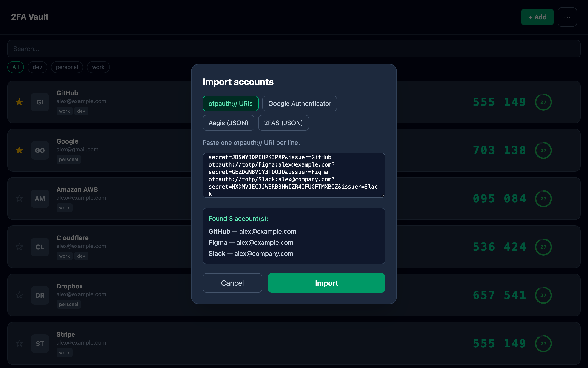Screen dimensions: 588x368
Task: Copy Amazon AWS code 095 084
Action: 499,198
